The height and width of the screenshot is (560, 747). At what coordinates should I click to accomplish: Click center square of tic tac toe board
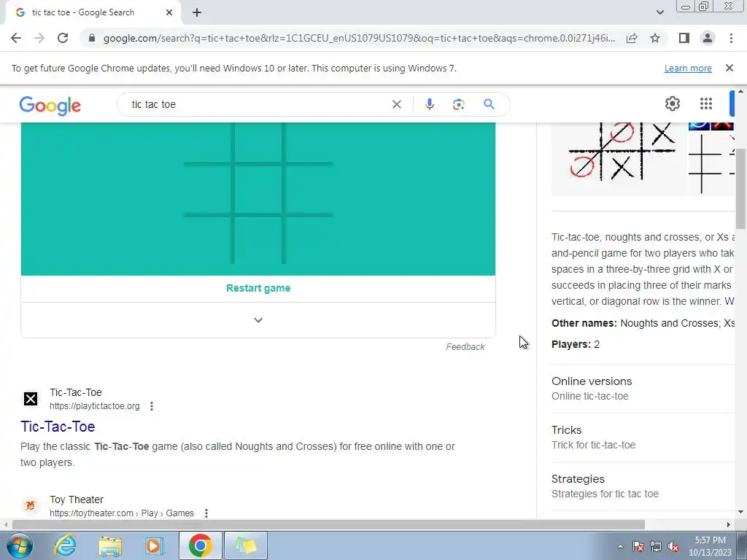258,190
